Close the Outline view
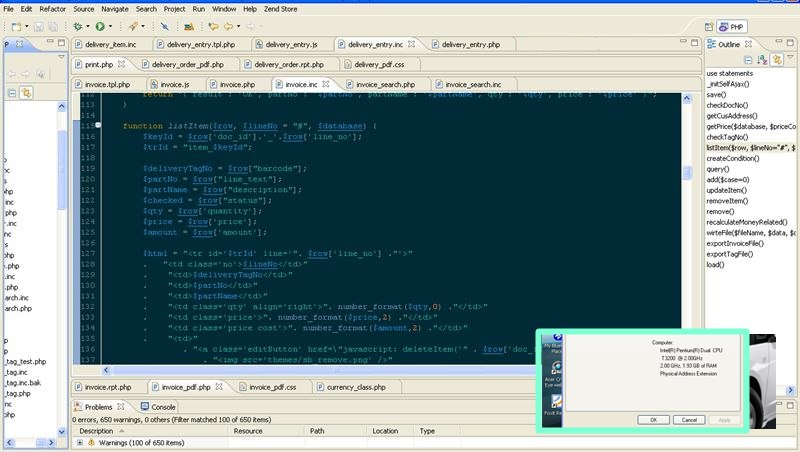This screenshot has width=800, height=452. (748, 44)
